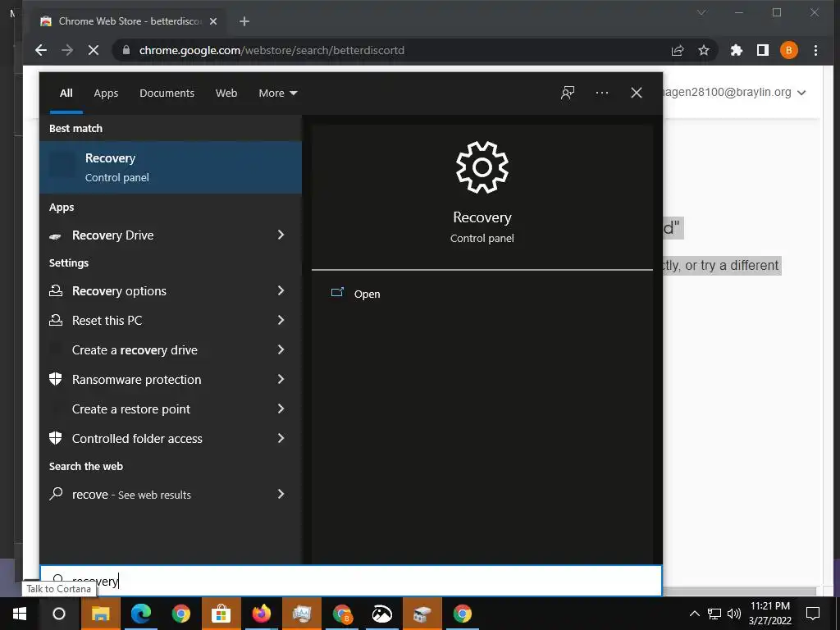The width and height of the screenshot is (840, 630).
Task: Switch to the Web search tab
Action: click(226, 94)
